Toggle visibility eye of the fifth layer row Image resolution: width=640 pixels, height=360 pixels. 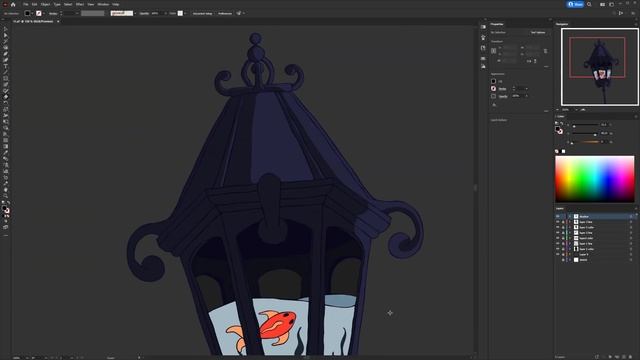pyautogui.click(x=558, y=238)
